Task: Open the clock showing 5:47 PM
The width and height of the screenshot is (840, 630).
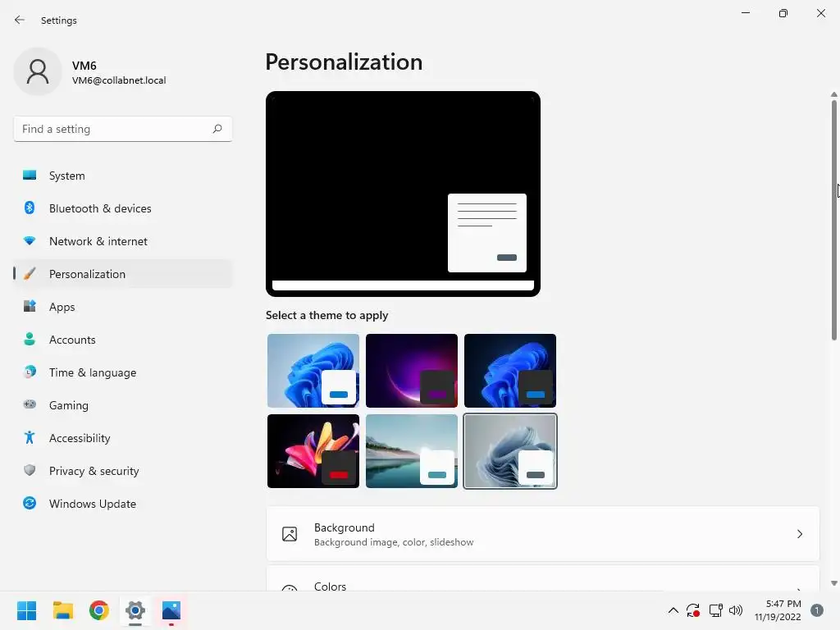Action: (x=778, y=610)
